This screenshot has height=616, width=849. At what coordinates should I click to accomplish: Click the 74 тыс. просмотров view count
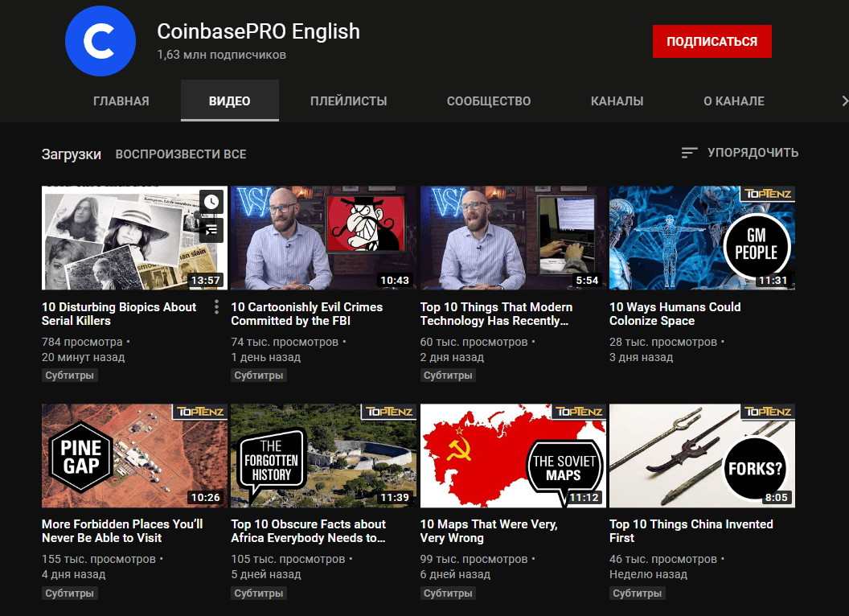(x=285, y=342)
